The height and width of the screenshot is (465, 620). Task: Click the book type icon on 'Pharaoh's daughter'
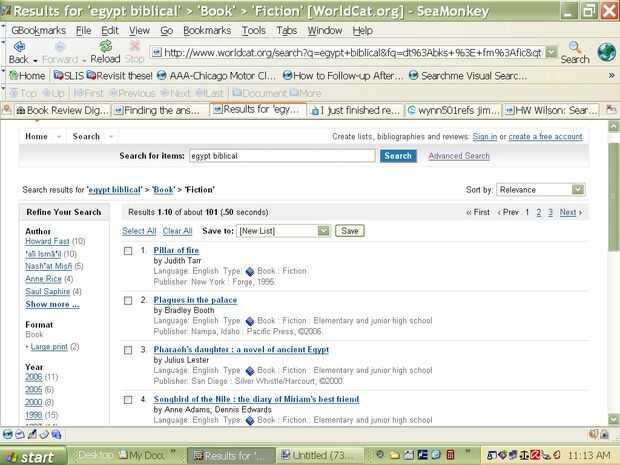point(250,371)
